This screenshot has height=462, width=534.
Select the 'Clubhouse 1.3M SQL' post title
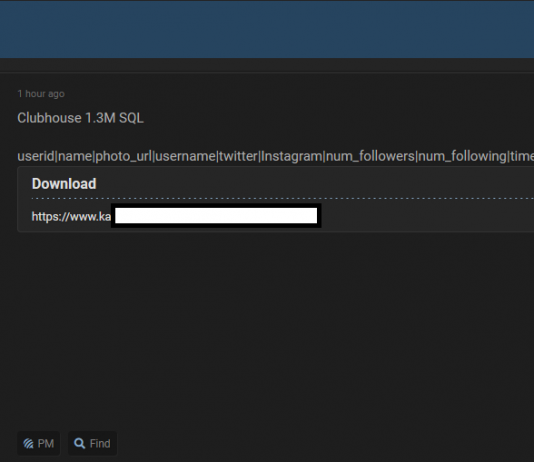coord(80,118)
